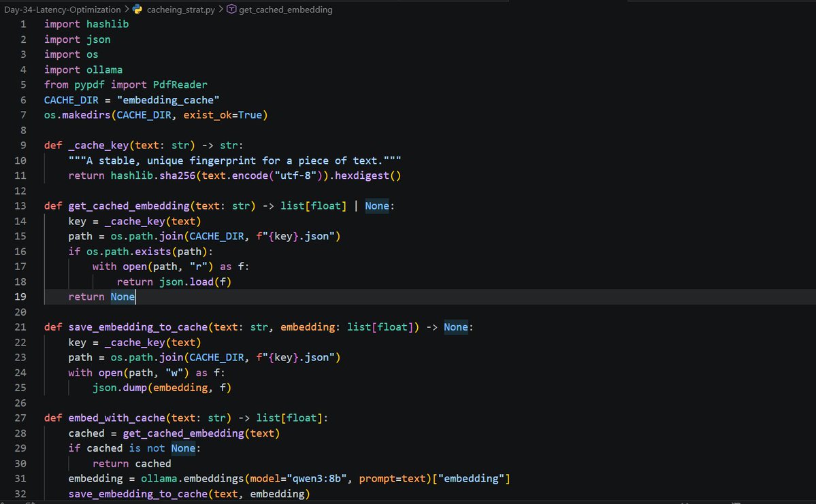Click the function symbol icon before get_cached_embedding breadcrumb
This screenshot has height=504, width=816.
231,10
